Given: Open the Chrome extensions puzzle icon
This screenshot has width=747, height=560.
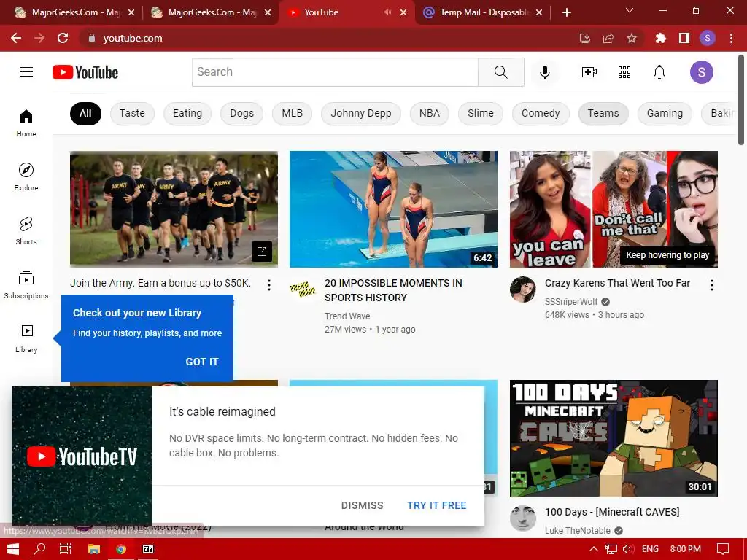Looking at the screenshot, I should tap(661, 38).
